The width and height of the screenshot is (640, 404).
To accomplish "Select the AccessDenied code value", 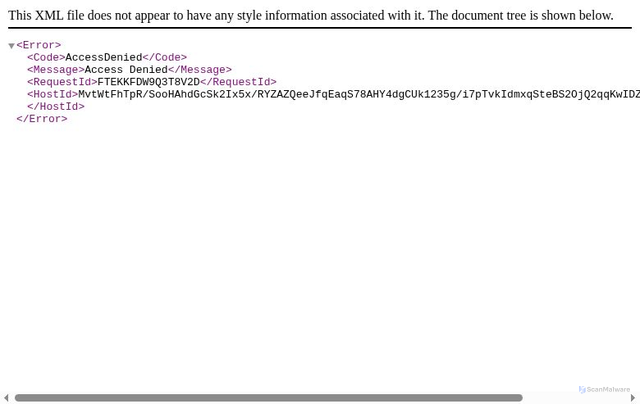I will (104, 58).
